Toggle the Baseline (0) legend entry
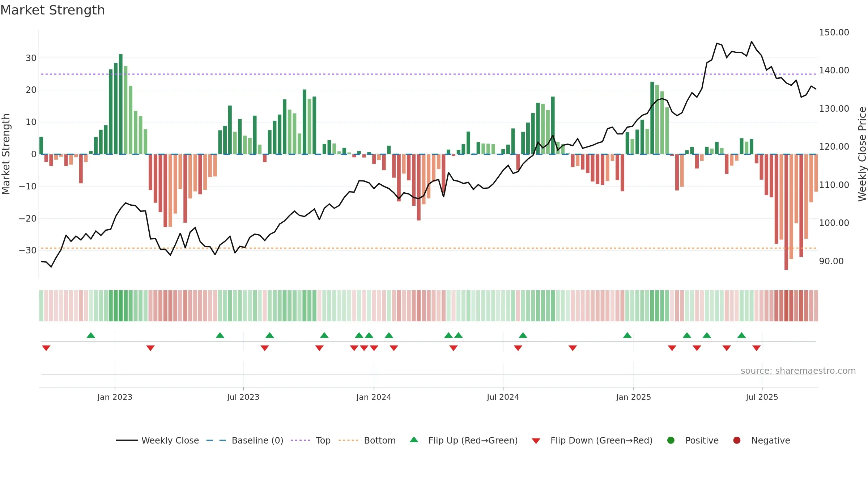The width and height of the screenshot is (868, 488). pyautogui.click(x=245, y=440)
